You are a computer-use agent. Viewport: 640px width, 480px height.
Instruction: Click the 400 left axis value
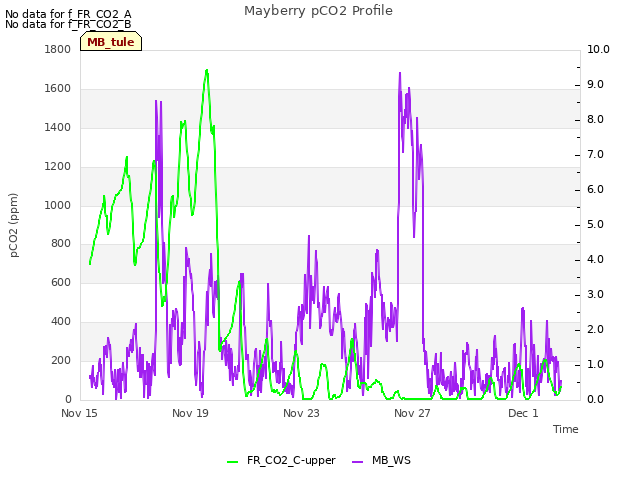click(x=61, y=322)
